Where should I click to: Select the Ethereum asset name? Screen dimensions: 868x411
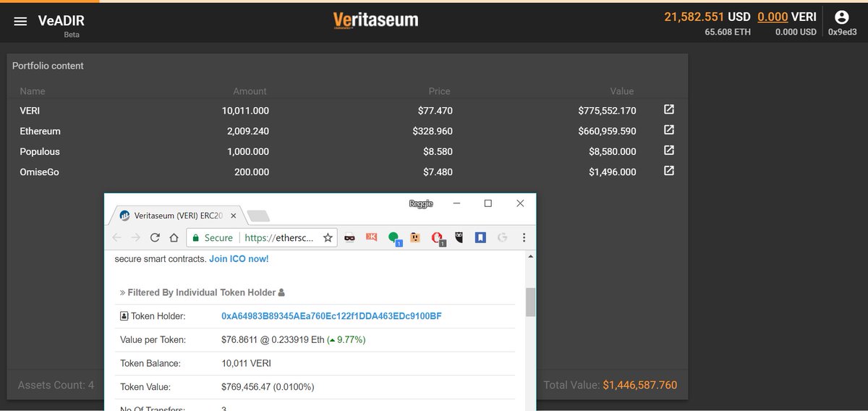tap(40, 131)
